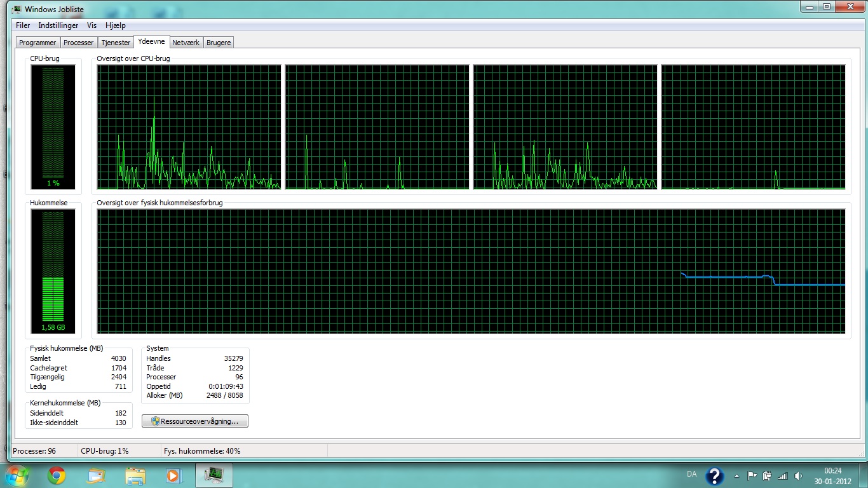Screen dimensions: 868x488
Task: Open the Windows Start menu orb
Action: 16,475
